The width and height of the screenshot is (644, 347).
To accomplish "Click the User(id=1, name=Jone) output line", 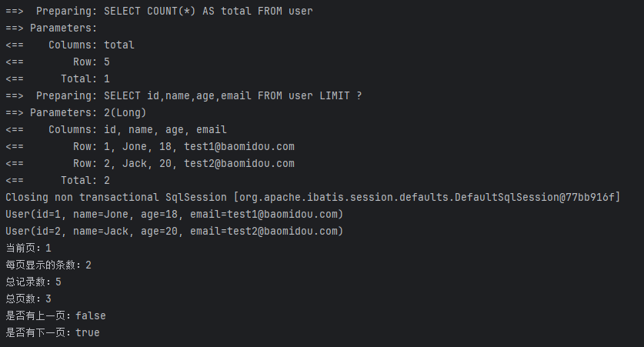I will pyautogui.click(x=174, y=214).
